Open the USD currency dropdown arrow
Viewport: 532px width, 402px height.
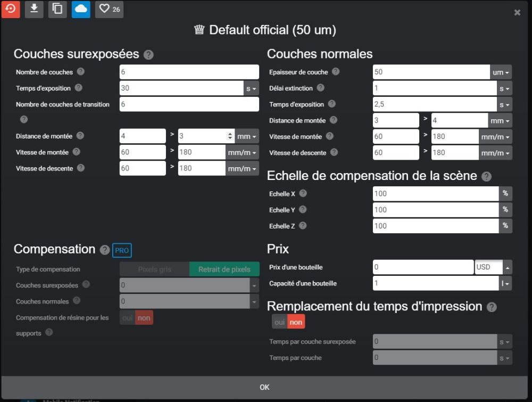coord(507,267)
